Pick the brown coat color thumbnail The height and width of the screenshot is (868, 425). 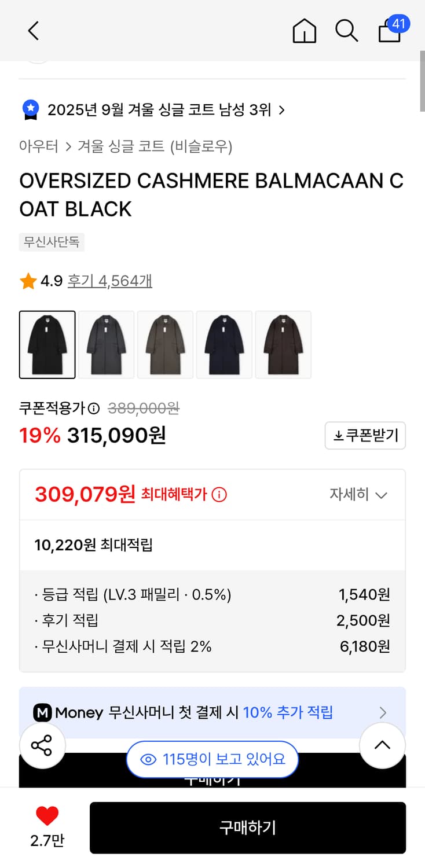[284, 345]
